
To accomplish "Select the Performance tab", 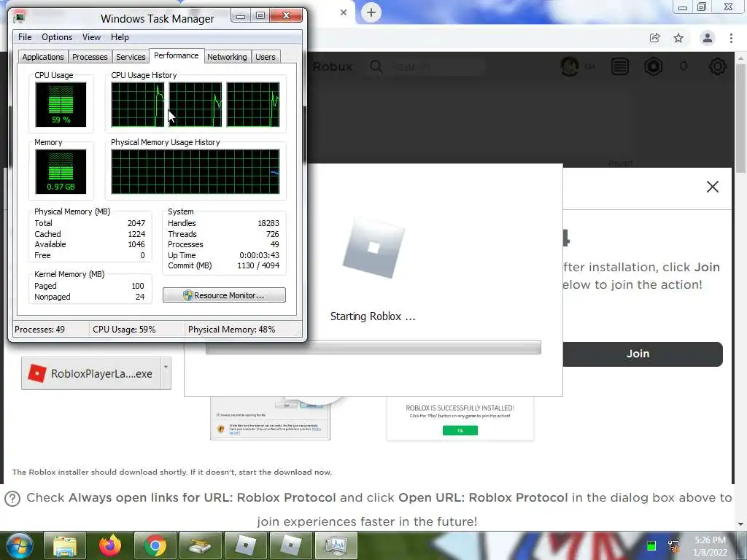I will point(177,55).
